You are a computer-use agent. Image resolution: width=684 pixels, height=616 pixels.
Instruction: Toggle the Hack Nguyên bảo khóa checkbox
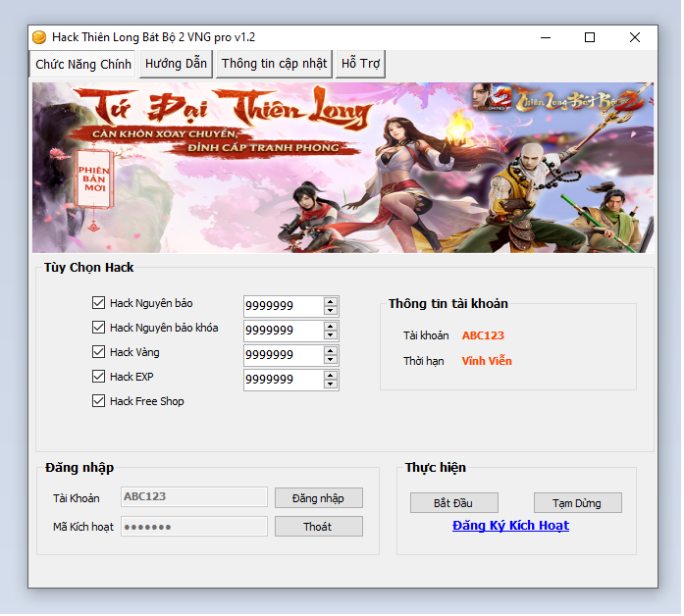click(x=98, y=328)
